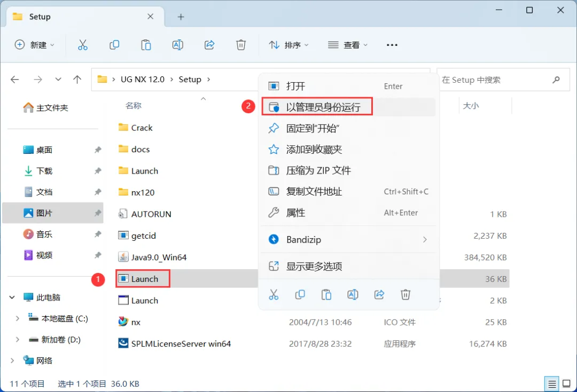577x392 pixels.
Task: Select the Crack folder
Action: (135, 128)
